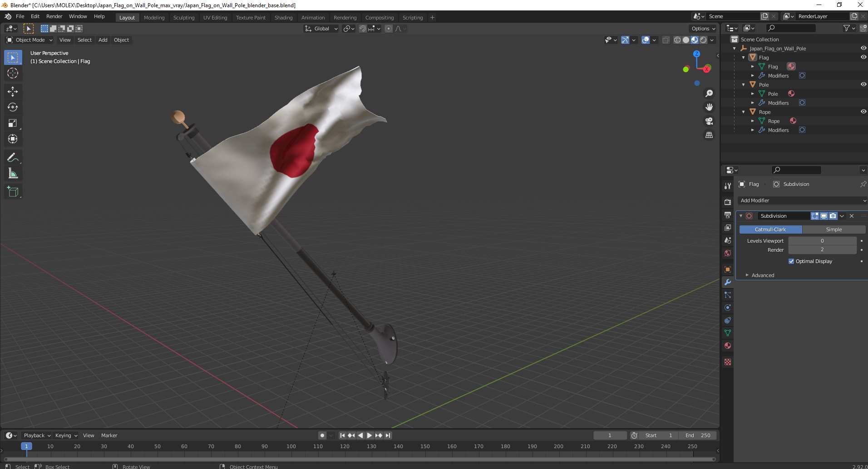The image size is (868, 469).
Task: Hide the Japan_Flag_on_Wall_Pole collection
Action: (x=863, y=48)
